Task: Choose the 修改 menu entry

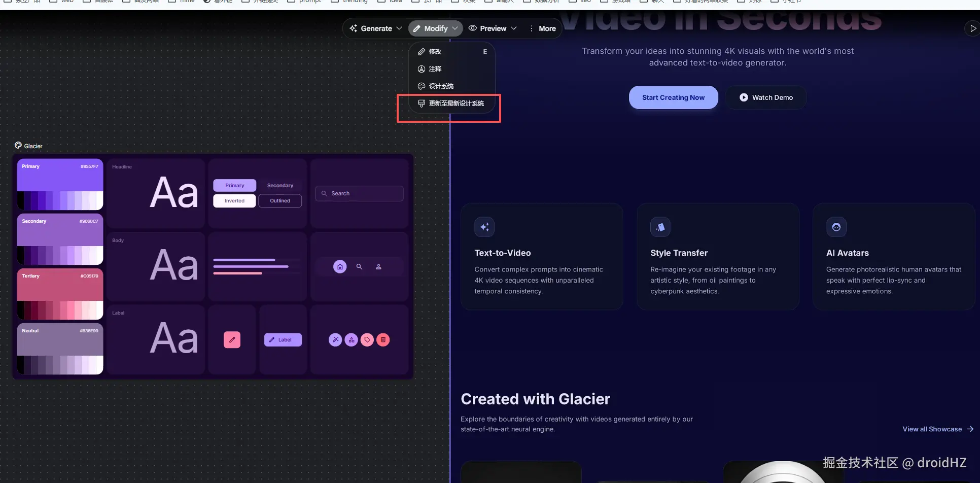Action: tap(452, 52)
